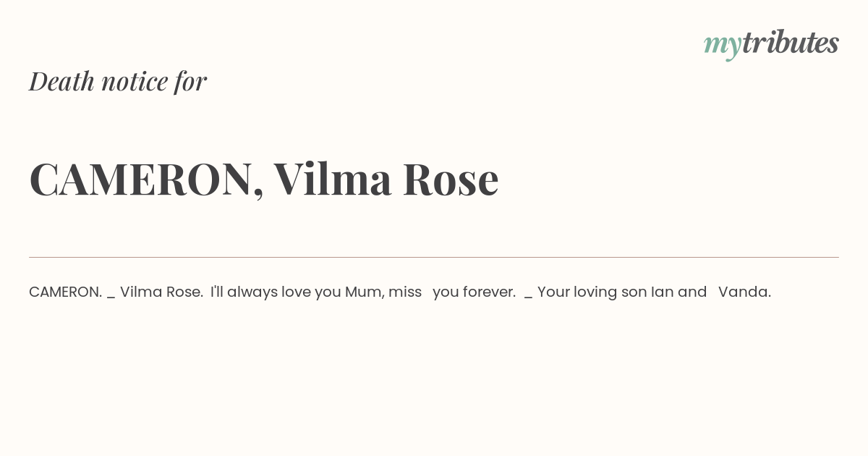Click "Vilma Rose." in the notice body

pyautogui.click(x=161, y=292)
